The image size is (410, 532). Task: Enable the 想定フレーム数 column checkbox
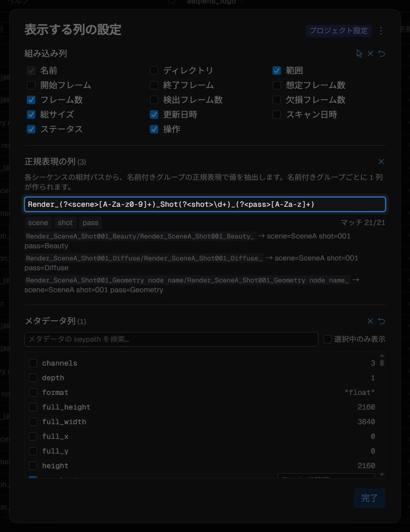277,85
